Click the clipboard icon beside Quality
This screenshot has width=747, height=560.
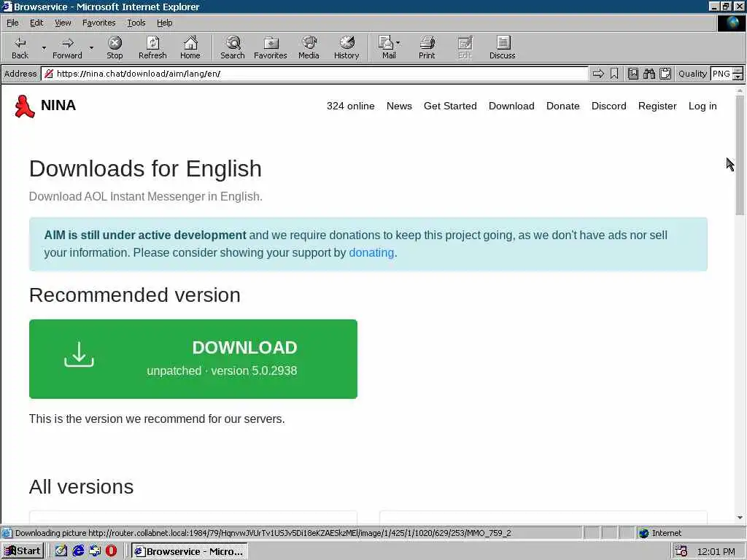(665, 74)
